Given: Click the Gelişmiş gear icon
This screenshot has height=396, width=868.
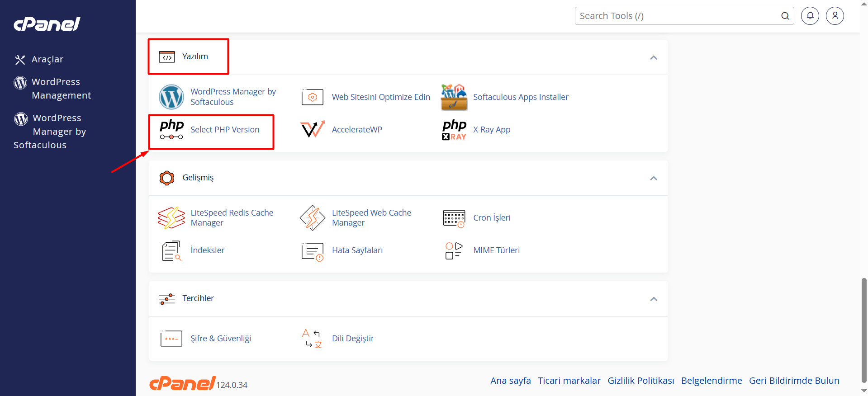Looking at the screenshot, I should (167, 178).
